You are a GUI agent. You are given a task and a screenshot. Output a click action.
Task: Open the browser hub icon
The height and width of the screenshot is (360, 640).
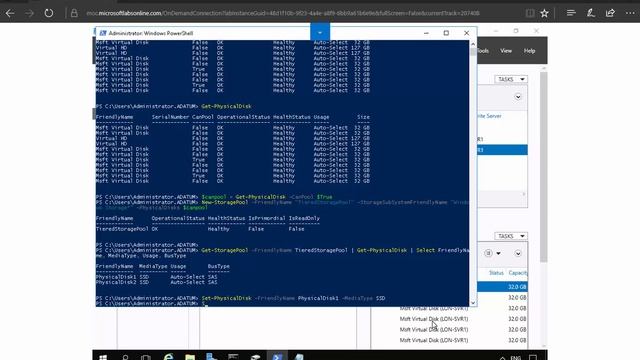(571, 13)
